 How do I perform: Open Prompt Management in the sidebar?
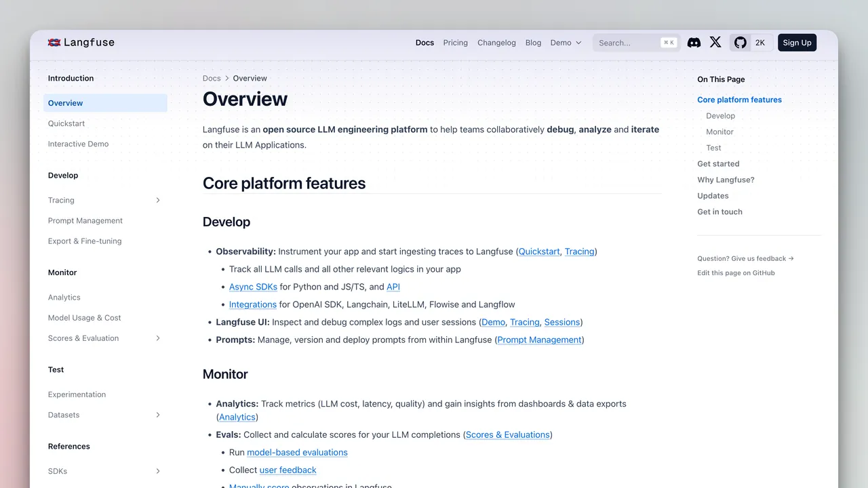point(85,221)
